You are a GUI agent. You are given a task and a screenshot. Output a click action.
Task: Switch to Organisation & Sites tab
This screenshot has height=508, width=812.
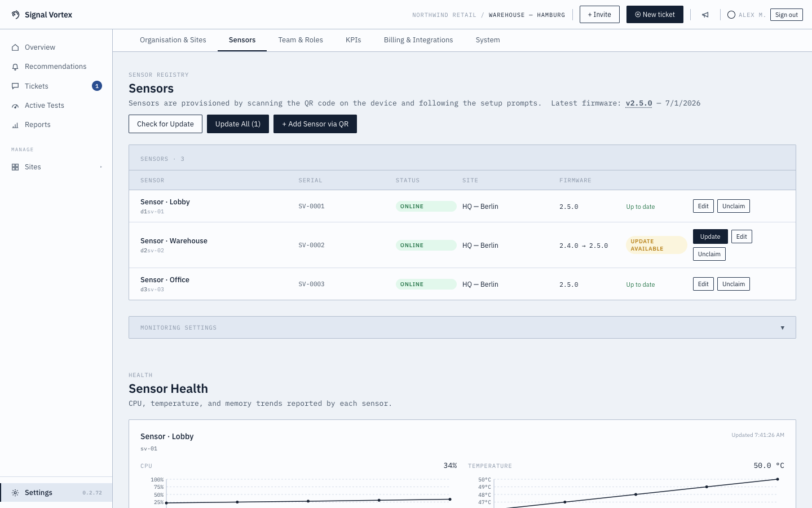173,40
